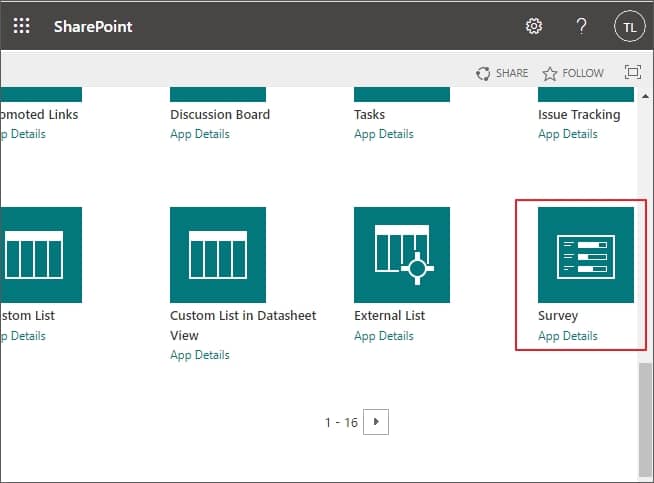Open App Details under Custom List in Datasheet View
Image resolution: width=654 pixels, height=483 pixels.
[x=200, y=355]
